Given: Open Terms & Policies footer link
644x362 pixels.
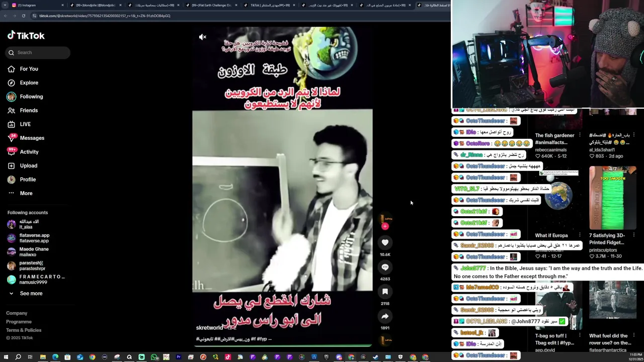Looking at the screenshot, I should (x=24, y=330).
